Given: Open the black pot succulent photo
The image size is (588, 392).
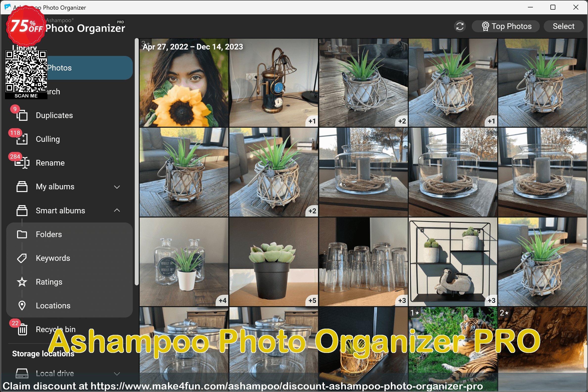Looking at the screenshot, I should (273, 262).
